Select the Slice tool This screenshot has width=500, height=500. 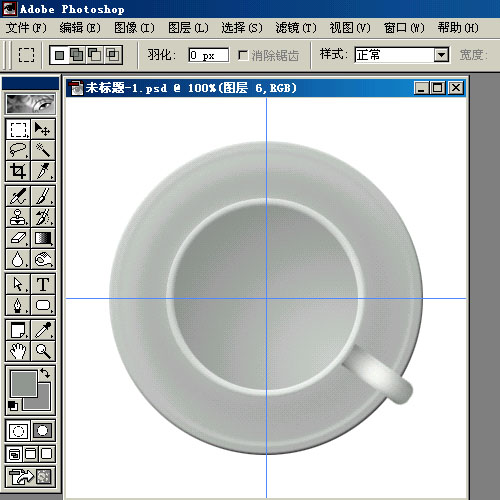click(43, 171)
